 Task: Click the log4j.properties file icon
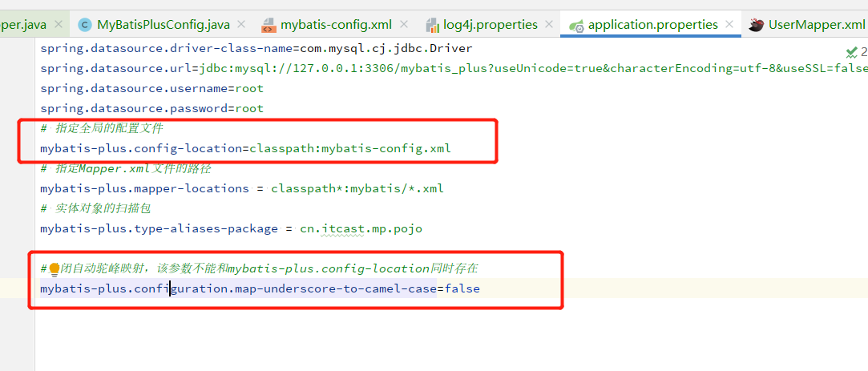coord(433,25)
